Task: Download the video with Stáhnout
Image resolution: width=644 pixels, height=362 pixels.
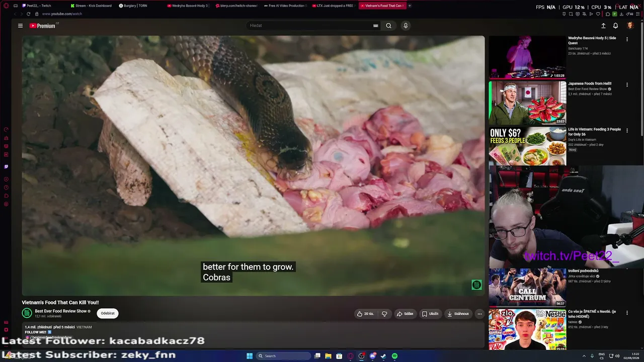Action: coord(458,314)
